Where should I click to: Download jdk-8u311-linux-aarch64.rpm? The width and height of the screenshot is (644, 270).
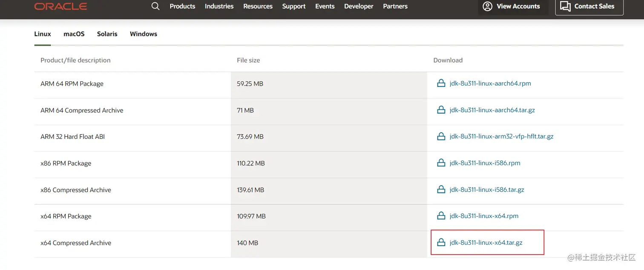[490, 83]
